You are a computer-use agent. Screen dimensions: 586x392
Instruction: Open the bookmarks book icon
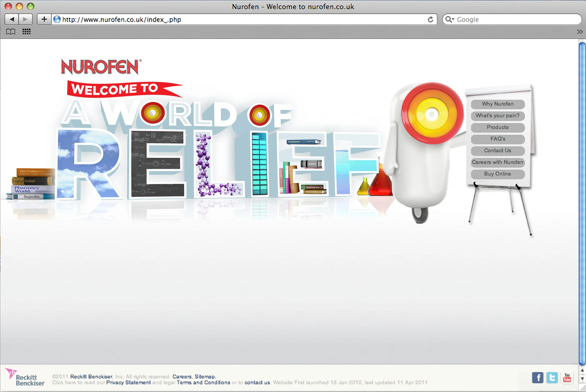[x=11, y=32]
